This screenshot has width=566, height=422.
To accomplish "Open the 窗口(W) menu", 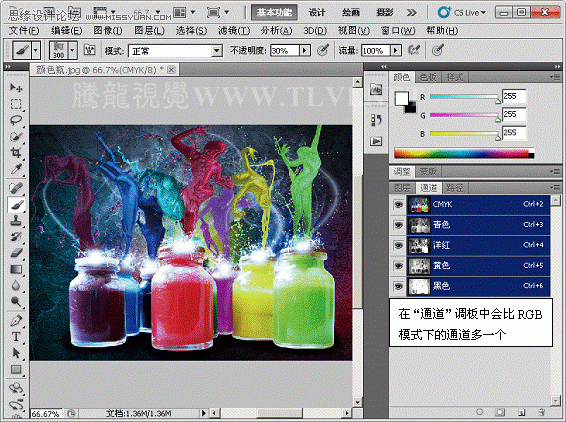I will 398,31.
